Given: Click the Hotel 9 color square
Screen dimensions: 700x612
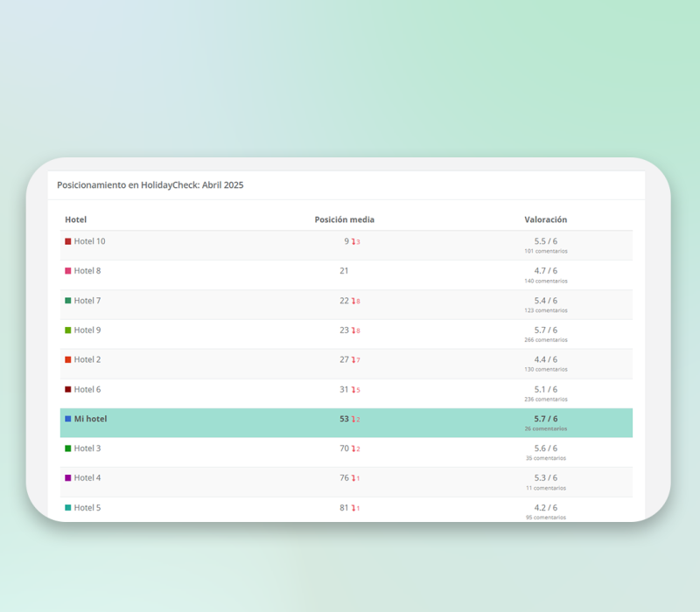Looking at the screenshot, I should (68, 330).
